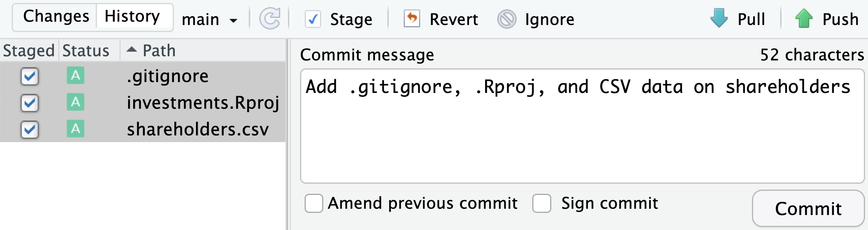Click the green A status badge for .gitignore
The height and width of the screenshot is (230, 868).
pyautogui.click(x=75, y=75)
